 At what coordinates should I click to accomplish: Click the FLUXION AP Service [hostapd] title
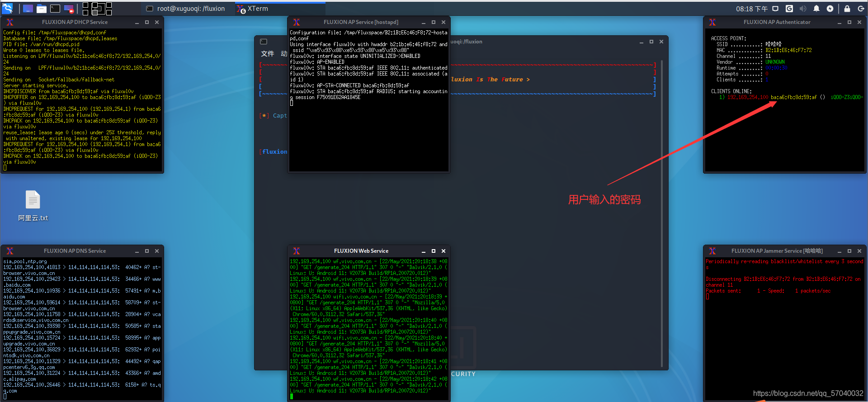[x=361, y=22]
